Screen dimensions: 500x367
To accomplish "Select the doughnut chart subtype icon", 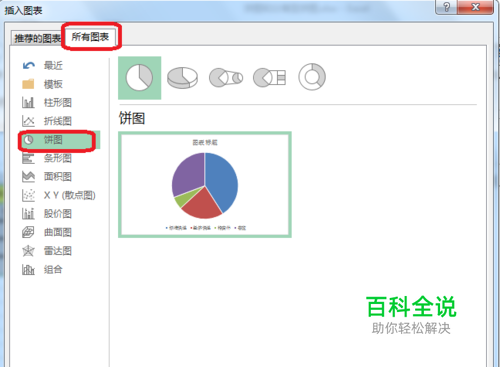I will coord(312,77).
